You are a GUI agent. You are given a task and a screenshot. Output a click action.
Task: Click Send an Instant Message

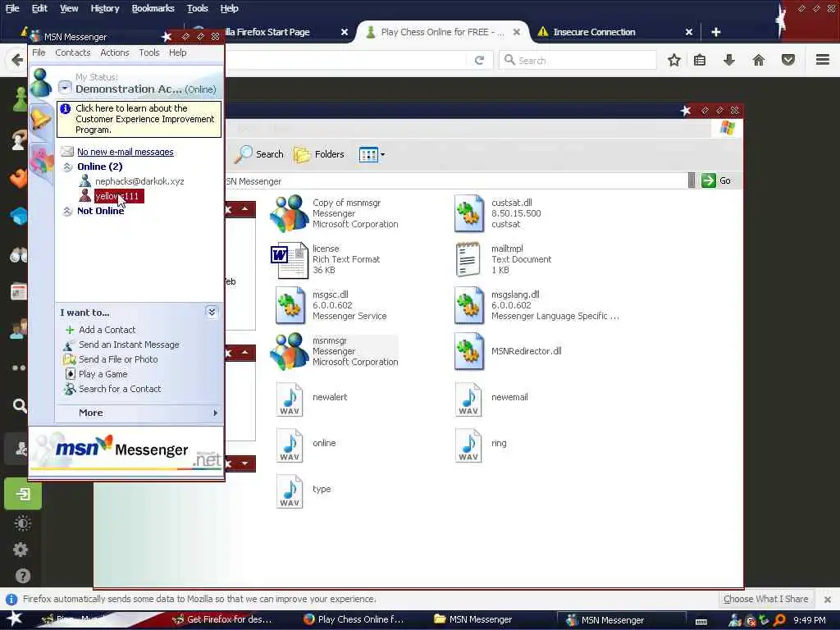(x=129, y=345)
